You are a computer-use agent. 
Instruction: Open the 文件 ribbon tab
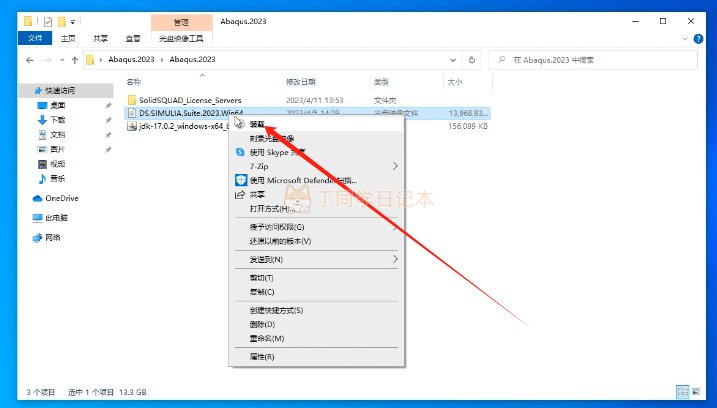(x=35, y=38)
